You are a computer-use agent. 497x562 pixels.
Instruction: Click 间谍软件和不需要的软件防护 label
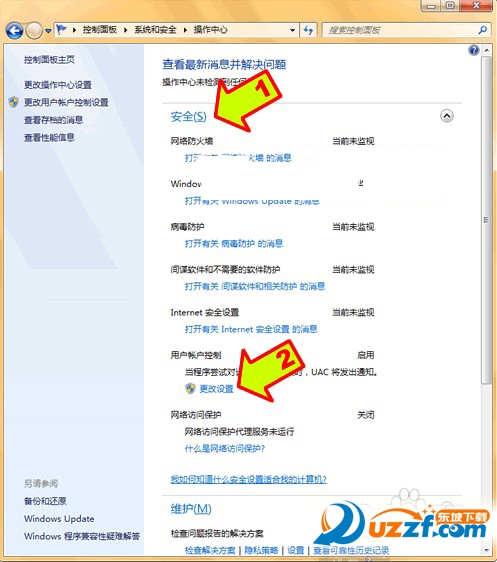pyautogui.click(x=225, y=270)
